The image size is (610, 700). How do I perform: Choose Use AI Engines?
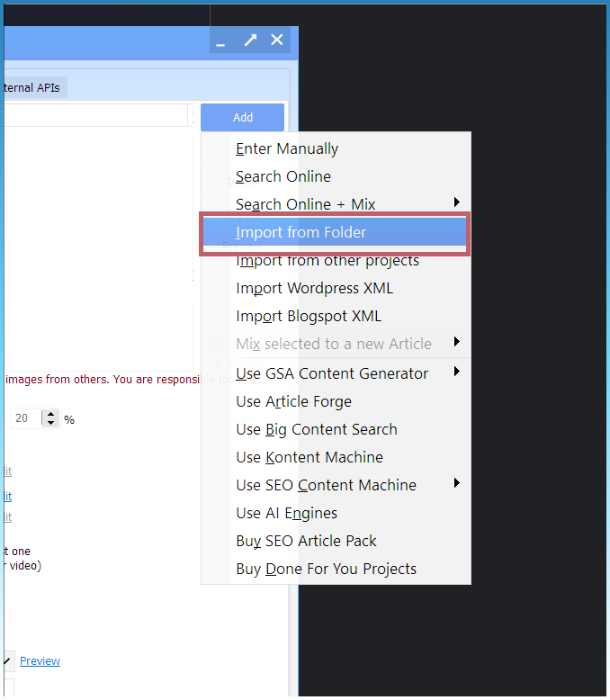point(286,514)
